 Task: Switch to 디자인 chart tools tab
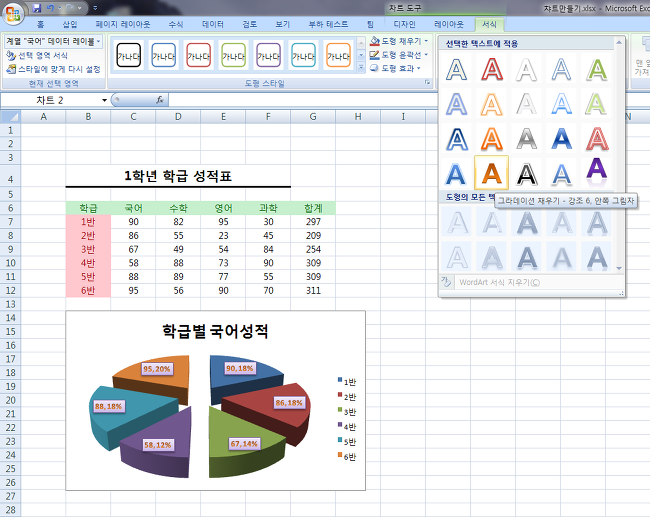(x=405, y=24)
